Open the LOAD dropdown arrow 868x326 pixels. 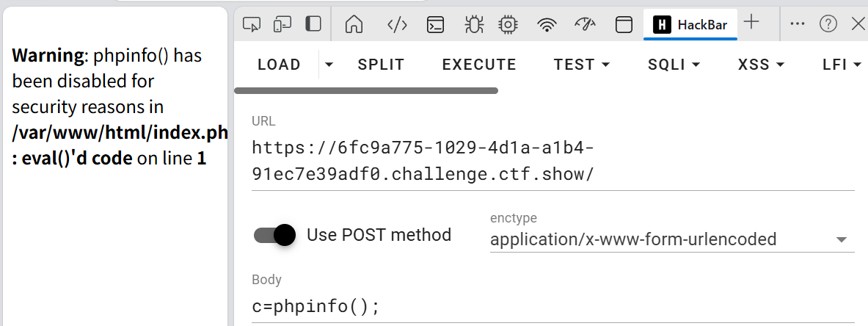point(329,65)
